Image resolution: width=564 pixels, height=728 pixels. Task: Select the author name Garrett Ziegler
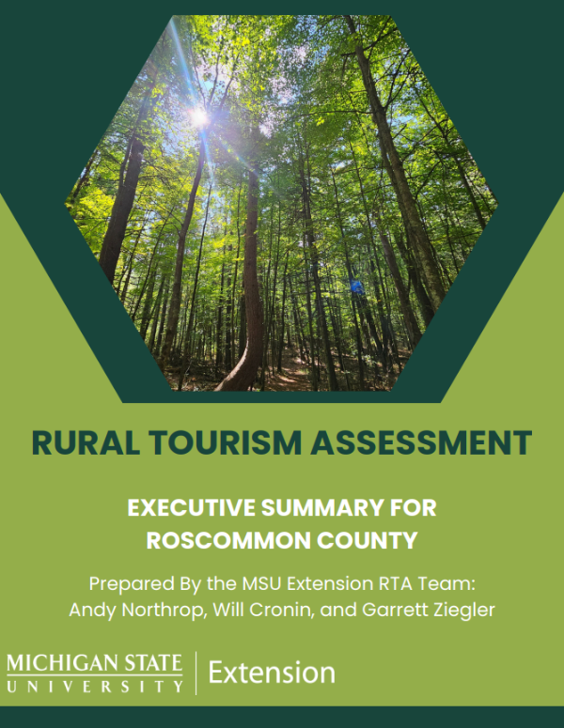pos(412,608)
